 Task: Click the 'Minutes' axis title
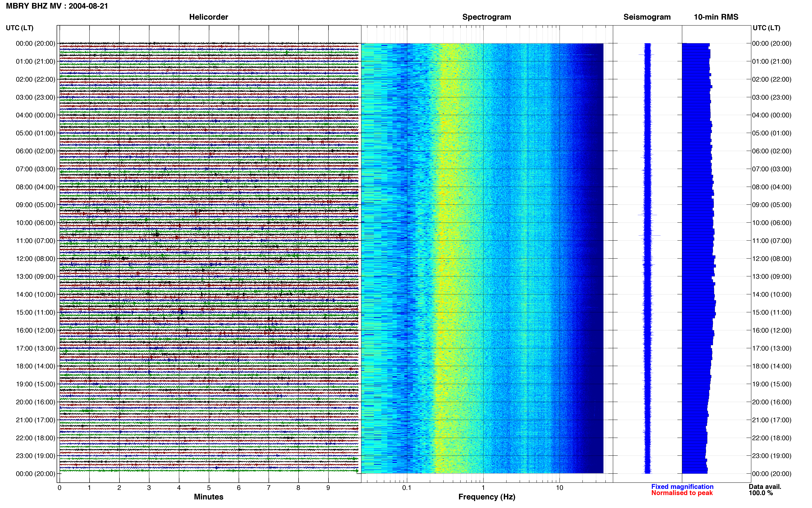pyautogui.click(x=209, y=497)
